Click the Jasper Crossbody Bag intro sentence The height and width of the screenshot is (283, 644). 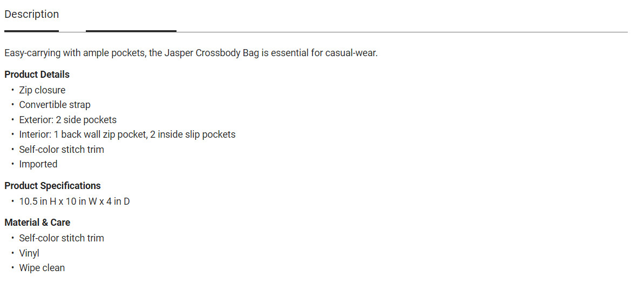coord(191,53)
